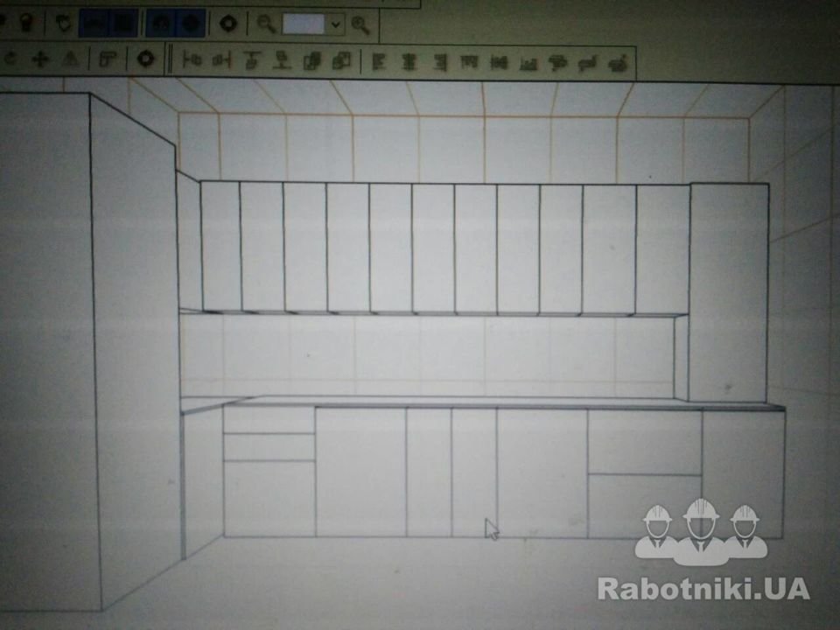Toggle the highlighted button left of the dark circle toggle
This screenshot has width=840, height=630.
161,24
